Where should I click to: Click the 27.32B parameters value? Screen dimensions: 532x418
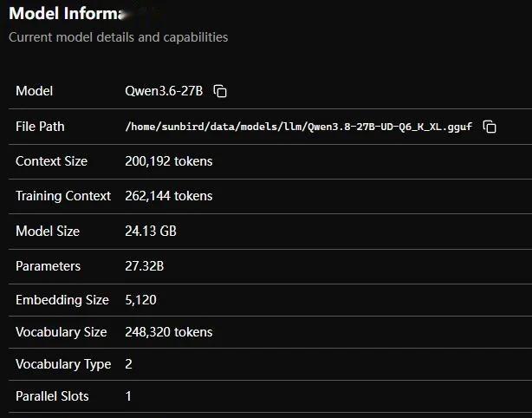[144, 266]
